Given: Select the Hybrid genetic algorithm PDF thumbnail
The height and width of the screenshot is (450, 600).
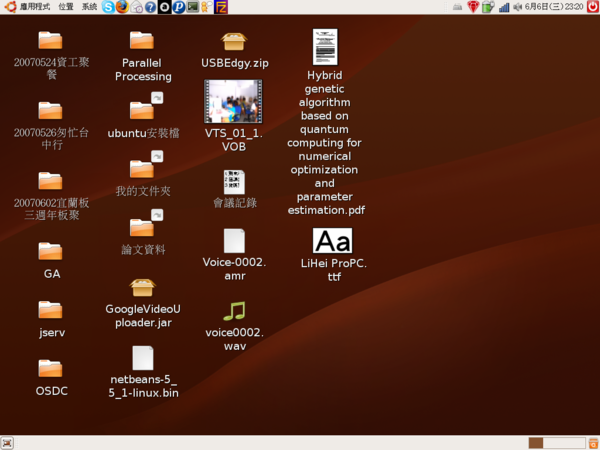Looking at the screenshot, I should click(x=325, y=47).
